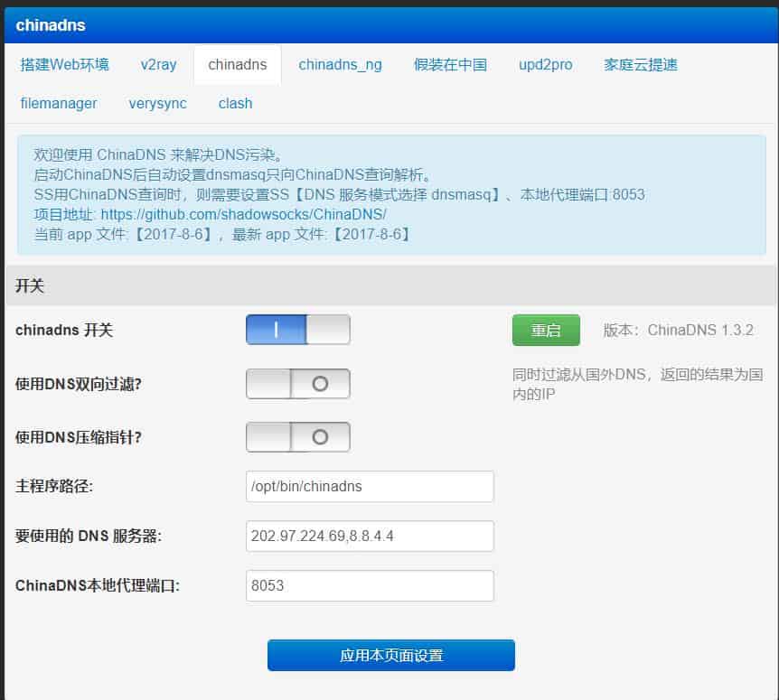Open the verysync tab

click(x=157, y=103)
